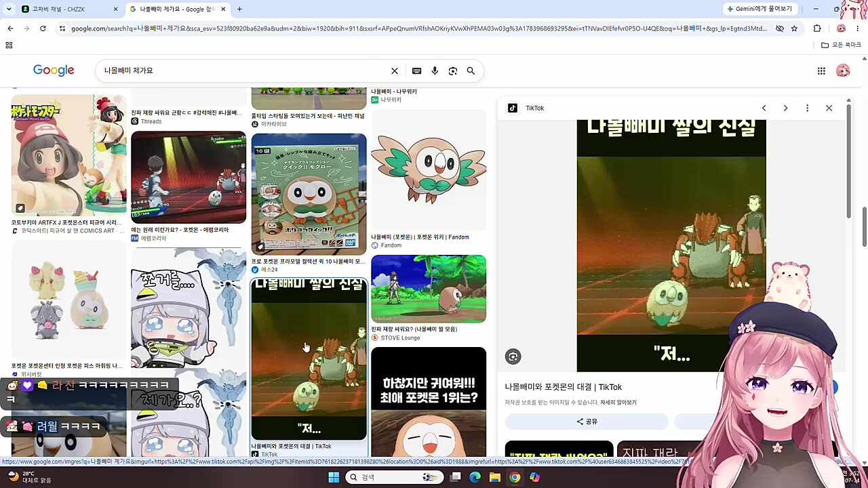868x488 pixels.
Task: Click the TikTok source name in preview header
Action: click(535, 108)
